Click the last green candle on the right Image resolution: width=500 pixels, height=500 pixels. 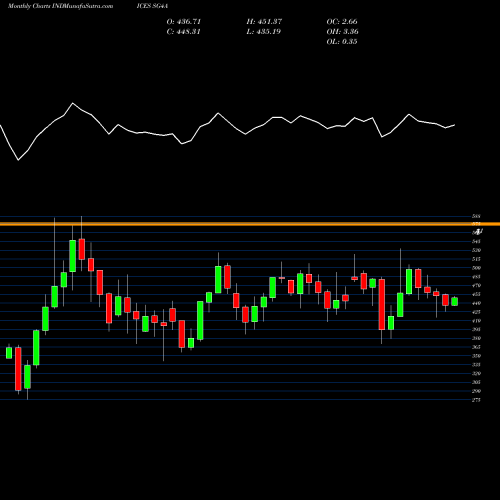point(455,301)
